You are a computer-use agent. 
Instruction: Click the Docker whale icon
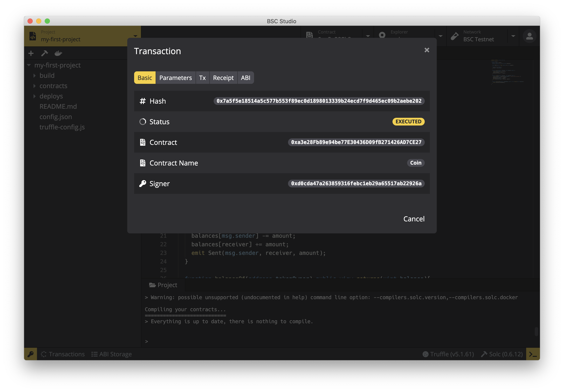58,53
